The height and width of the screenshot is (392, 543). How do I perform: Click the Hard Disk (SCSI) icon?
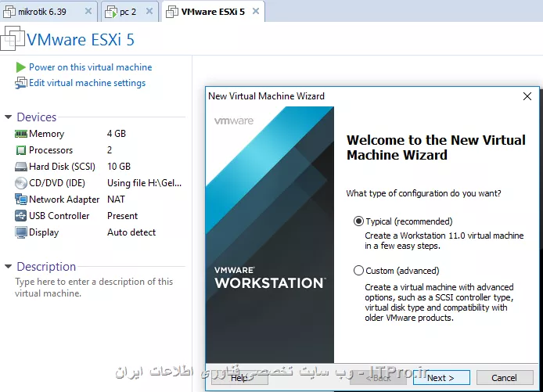[21, 167]
